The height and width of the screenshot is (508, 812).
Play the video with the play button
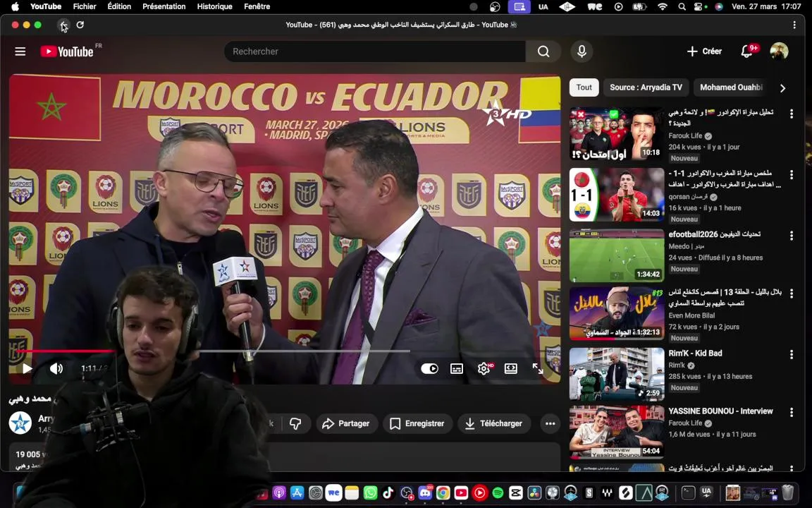(27, 368)
